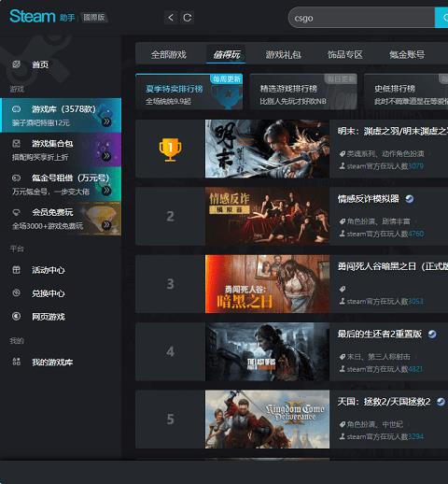Click the 天国：拯救2 game title

coord(385,402)
